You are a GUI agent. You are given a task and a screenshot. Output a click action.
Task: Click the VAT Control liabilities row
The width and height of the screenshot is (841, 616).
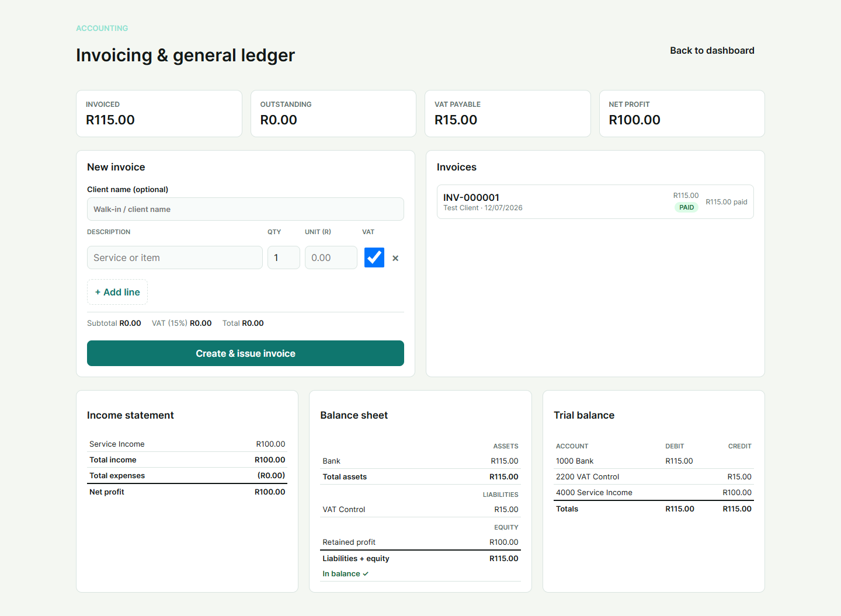click(420, 509)
